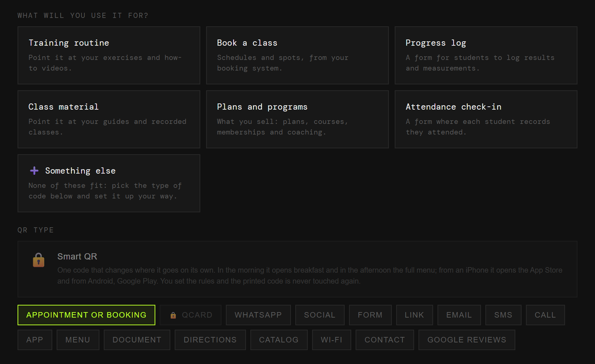
Task: Select the Training routine card
Action: (x=109, y=55)
